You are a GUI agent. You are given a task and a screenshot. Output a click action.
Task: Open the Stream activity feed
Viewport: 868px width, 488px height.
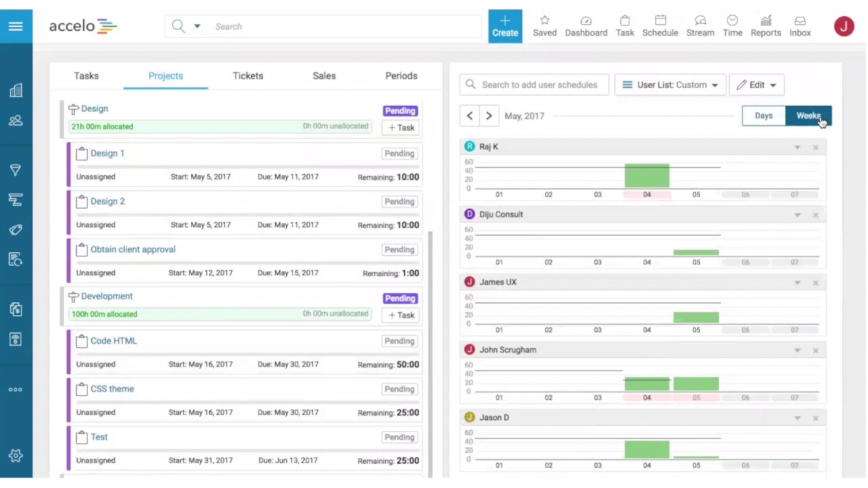click(700, 26)
